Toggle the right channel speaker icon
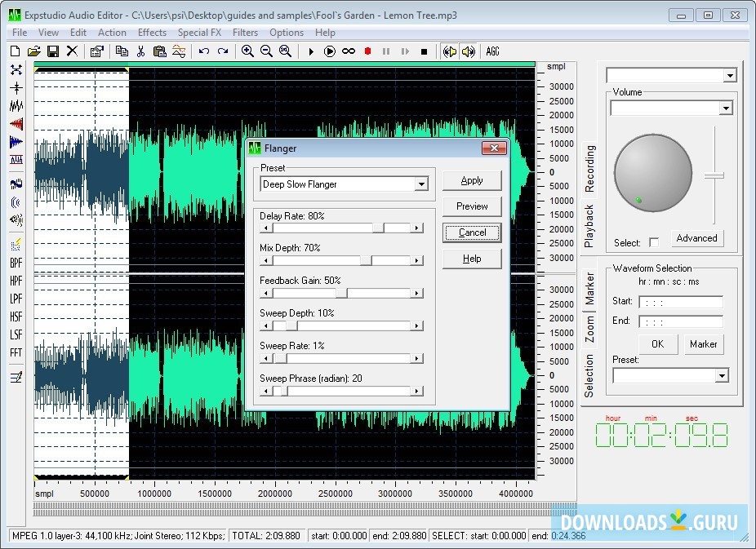The image size is (756, 549). (x=468, y=51)
